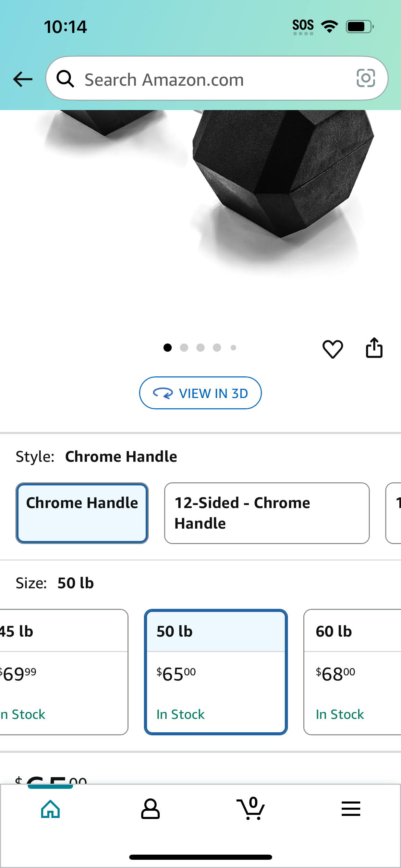This screenshot has width=401, height=868.
Task: Open camera lens search icon
Action: click(x=366, y=78)
